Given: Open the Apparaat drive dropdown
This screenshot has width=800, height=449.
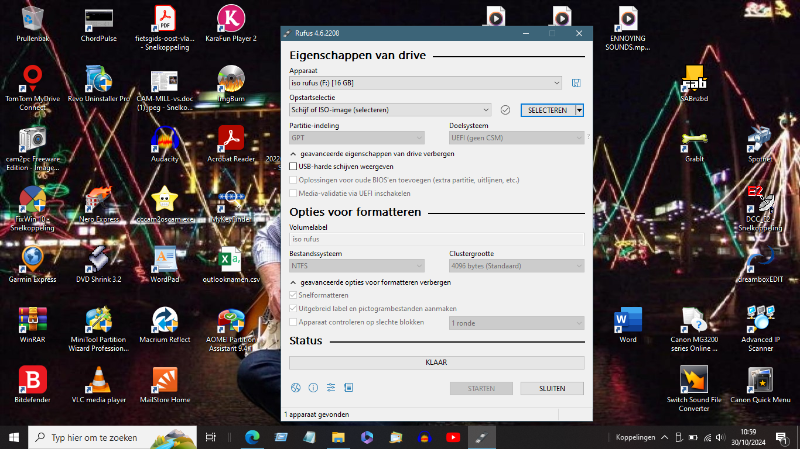Looking at the screenshot, I should click(x=425, y=82).
